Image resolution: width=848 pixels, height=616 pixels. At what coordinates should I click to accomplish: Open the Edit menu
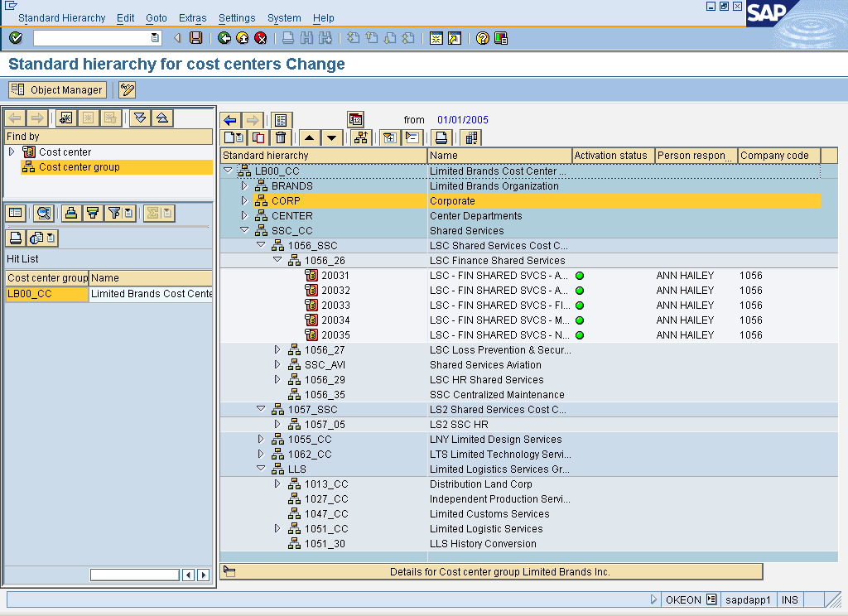126,18
